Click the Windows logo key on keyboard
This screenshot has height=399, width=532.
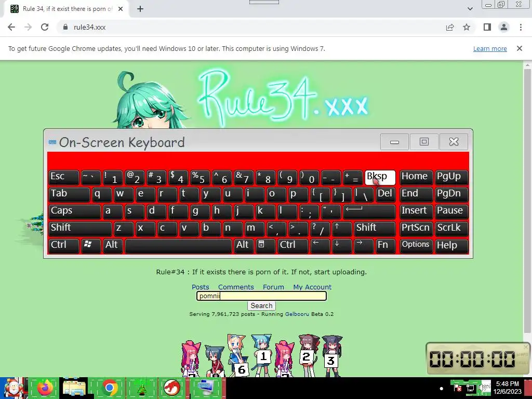coord(90,246)
